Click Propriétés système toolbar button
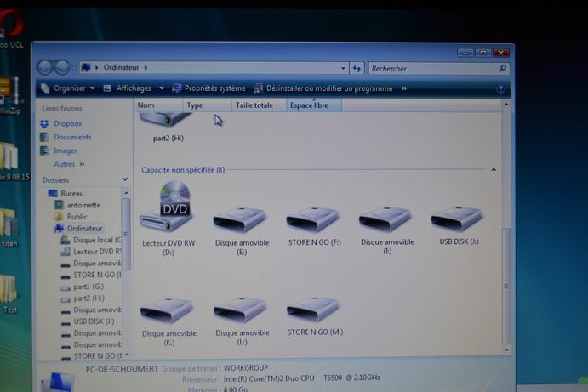Screen dimensions: 588x392 click(208, 88)
